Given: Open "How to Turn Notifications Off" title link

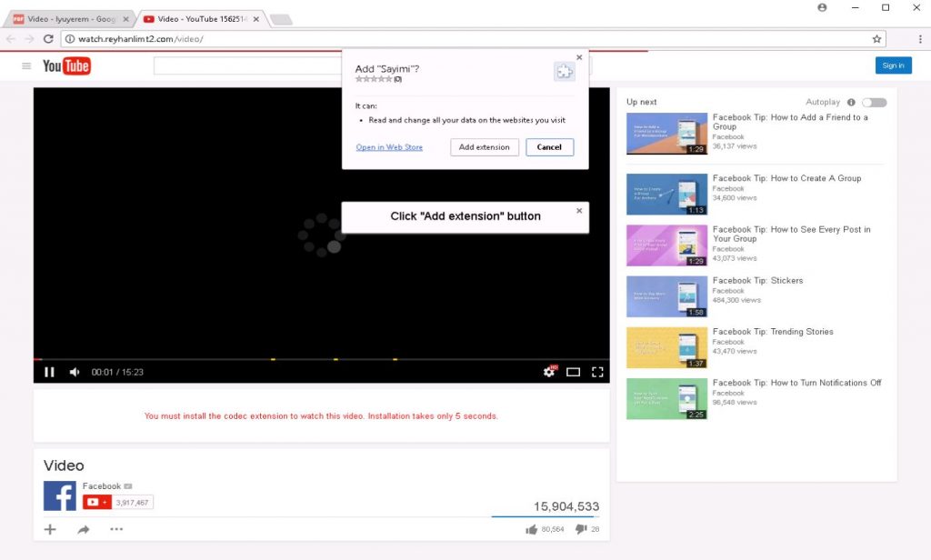Looking at the screenshot, I should click(796, 383).
